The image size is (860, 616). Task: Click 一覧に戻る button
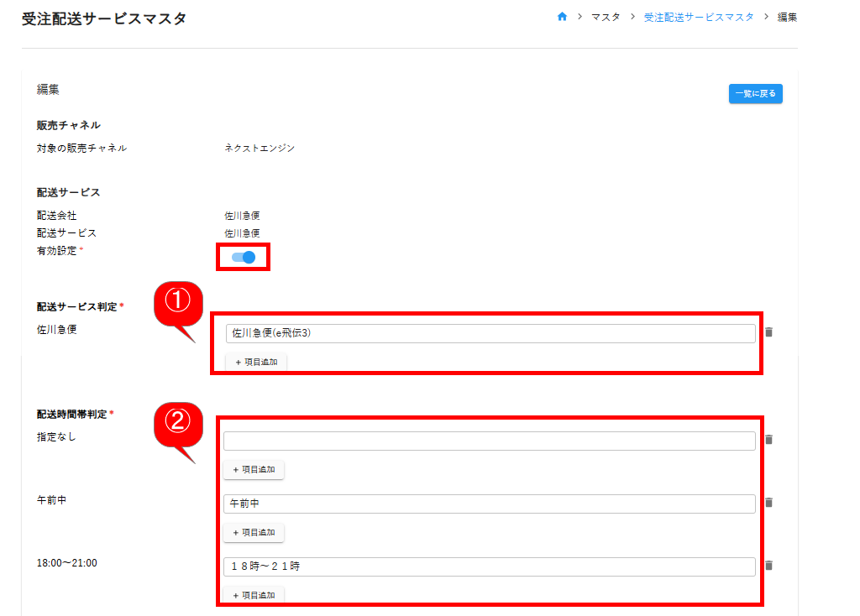click(x=755, y=94)
